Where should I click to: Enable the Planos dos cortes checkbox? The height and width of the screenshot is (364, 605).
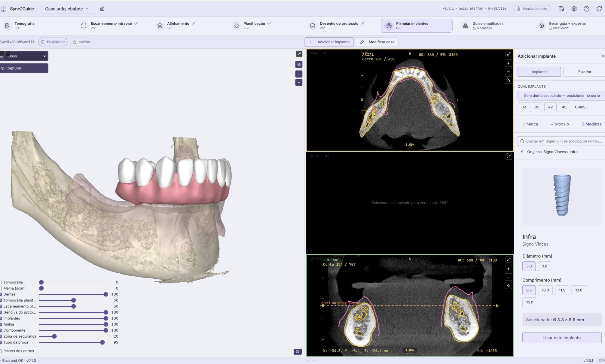1,351
